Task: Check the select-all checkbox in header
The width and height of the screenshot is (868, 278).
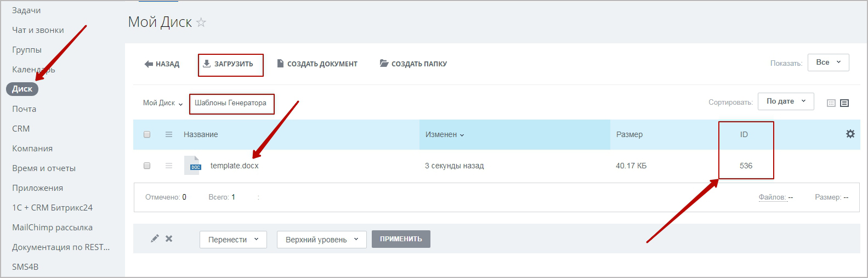Action: (x=147, y=134)
